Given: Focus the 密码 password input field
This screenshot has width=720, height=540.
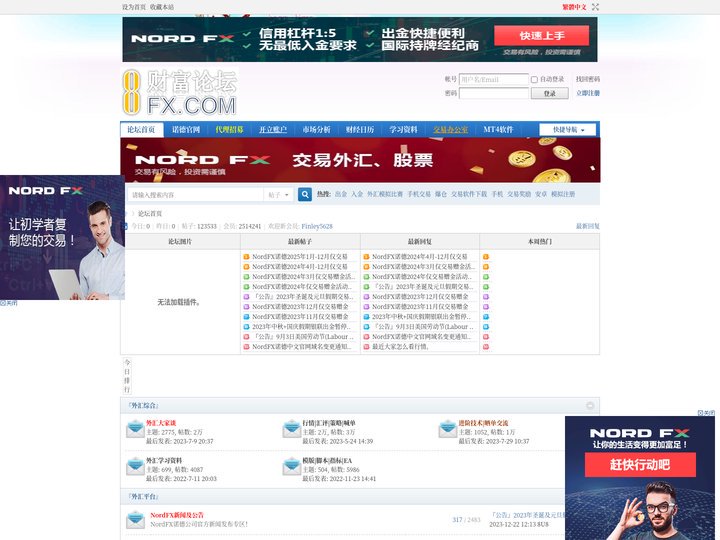Looking at the screenshot, I should [494, 93].
